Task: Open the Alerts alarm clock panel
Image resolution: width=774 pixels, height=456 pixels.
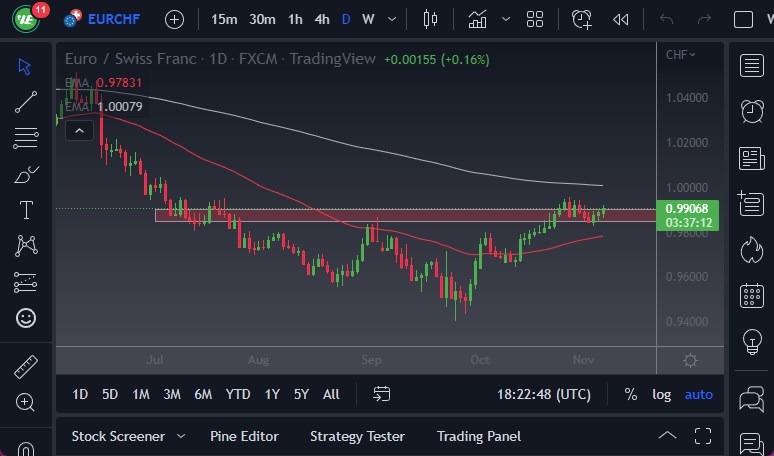Action: coord(752,111)
